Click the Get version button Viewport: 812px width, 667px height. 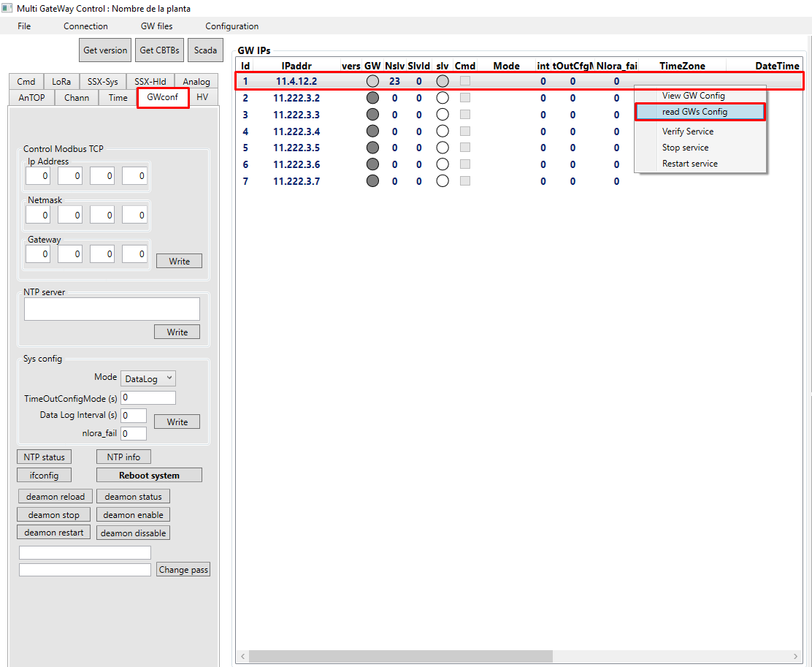pyautogui.click(x=104, y=50)
